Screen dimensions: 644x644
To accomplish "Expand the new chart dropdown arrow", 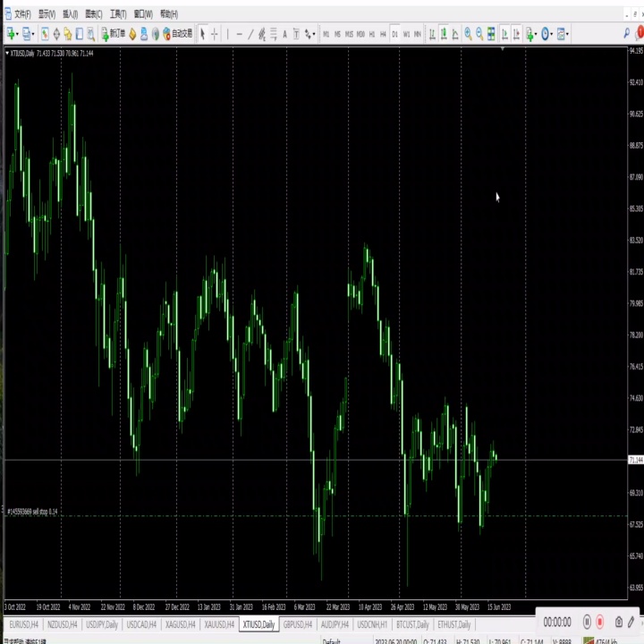I will click(x=18, y=34).
